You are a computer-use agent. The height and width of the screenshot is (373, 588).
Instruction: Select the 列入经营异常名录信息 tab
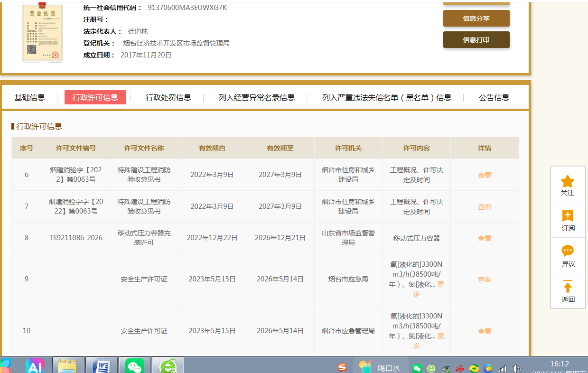pos(256,97)
